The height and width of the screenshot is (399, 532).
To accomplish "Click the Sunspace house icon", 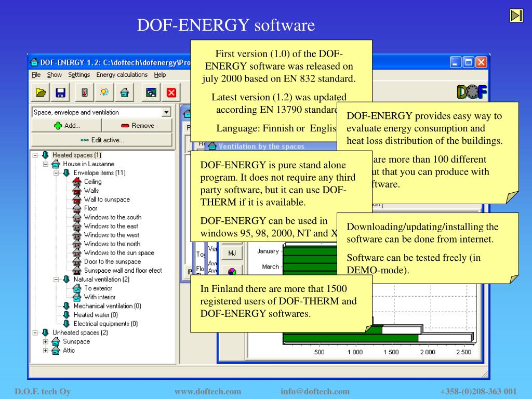I will point(56,342).
